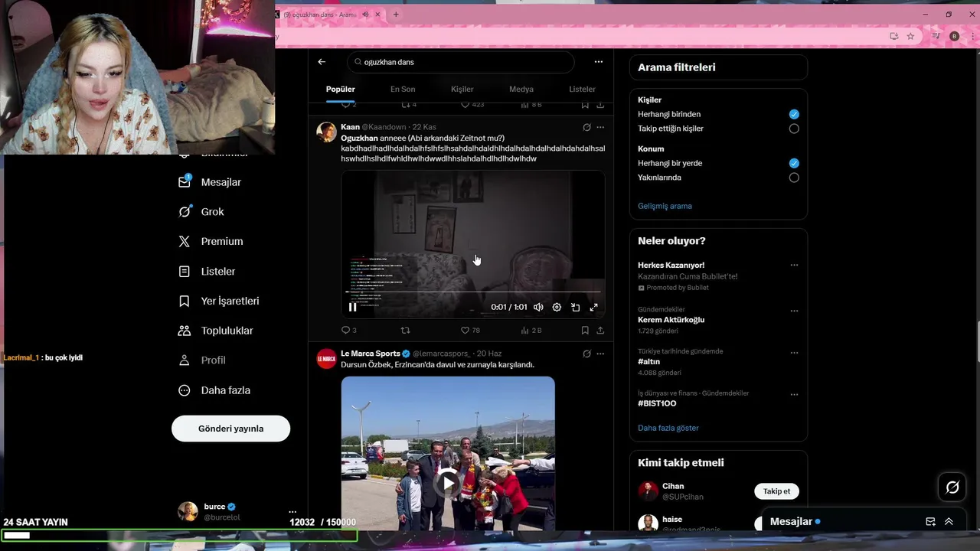Expand the Mesajlar drawer
Image resolution: width=980 pixels, height=551 pixels.
(949, 522)
